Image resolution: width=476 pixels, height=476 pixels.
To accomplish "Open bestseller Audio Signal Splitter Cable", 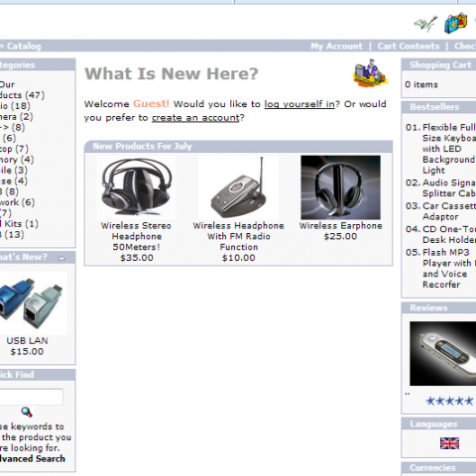I will 449,188.
